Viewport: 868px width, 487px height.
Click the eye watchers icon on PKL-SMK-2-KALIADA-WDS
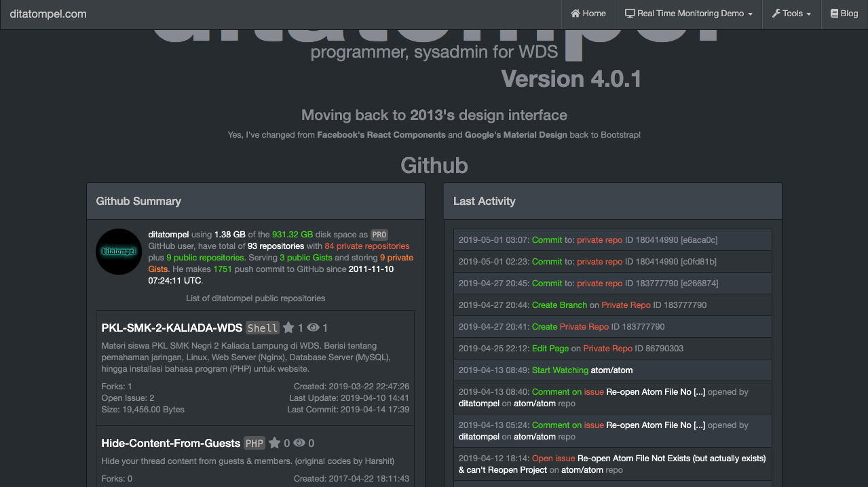click(312, 328)
